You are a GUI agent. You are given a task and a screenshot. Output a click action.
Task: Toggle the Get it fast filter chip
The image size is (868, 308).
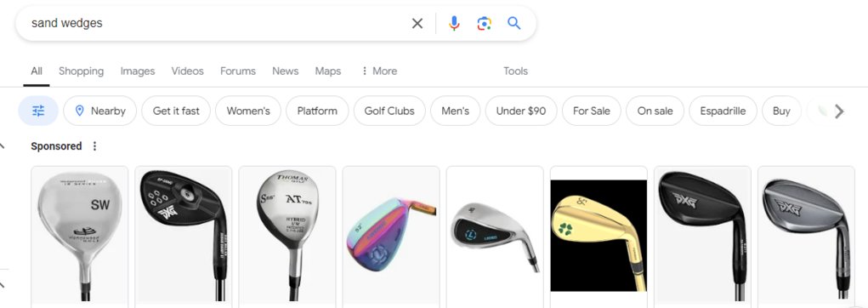176,111
